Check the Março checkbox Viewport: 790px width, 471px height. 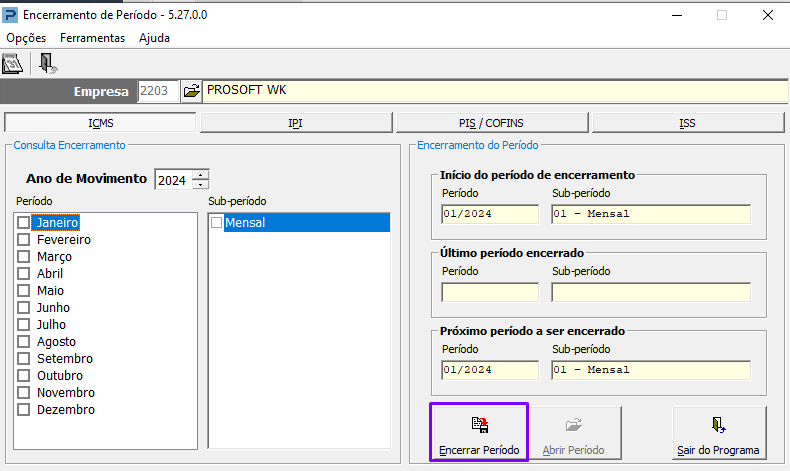23,256
